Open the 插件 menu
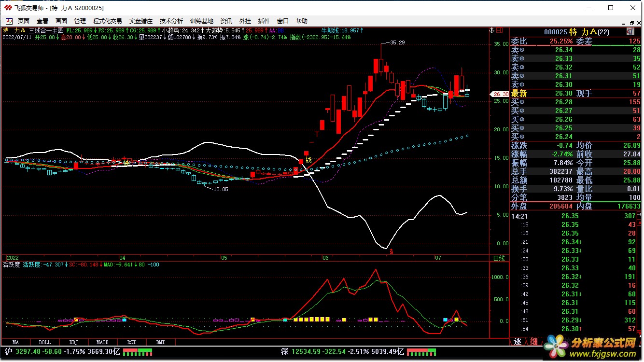This screenshot has width=644, height=362. point(264,21)
